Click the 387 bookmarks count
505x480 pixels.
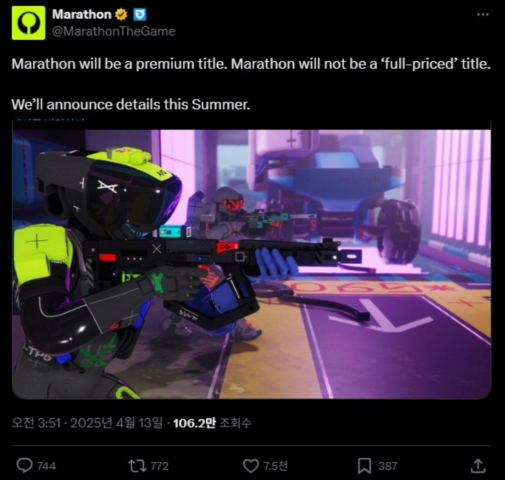[x=387, y=466]
